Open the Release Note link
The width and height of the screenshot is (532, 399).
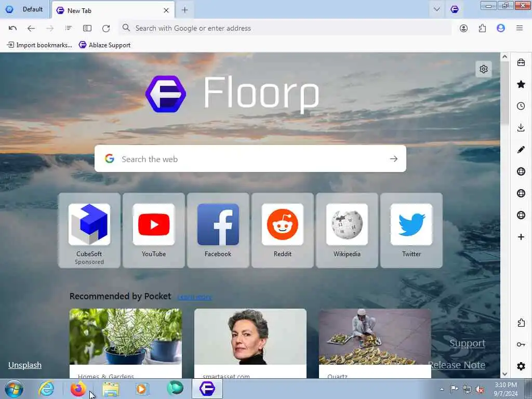click(x=457, y=365)
